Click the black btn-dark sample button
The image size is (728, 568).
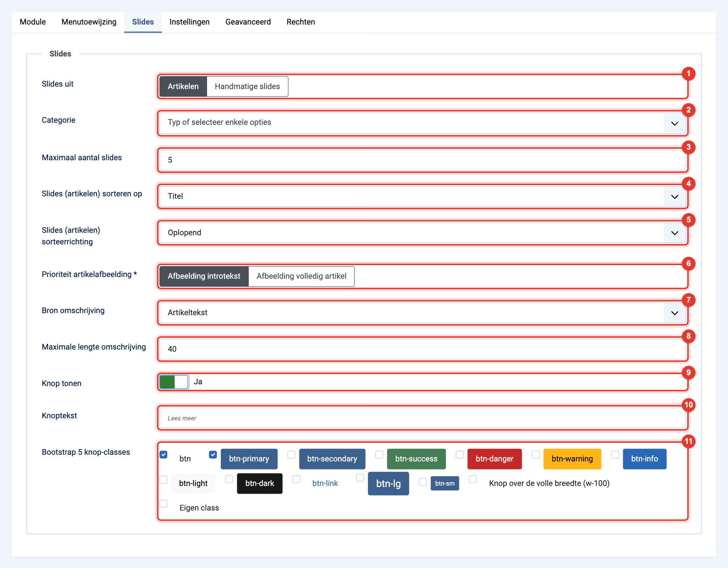point(260,484)
